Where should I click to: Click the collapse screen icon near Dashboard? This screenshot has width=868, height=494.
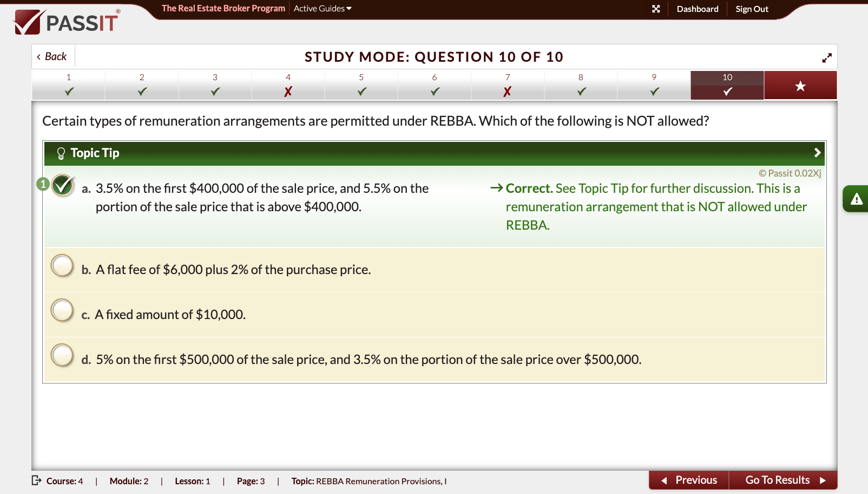click(x=656, y=9)
